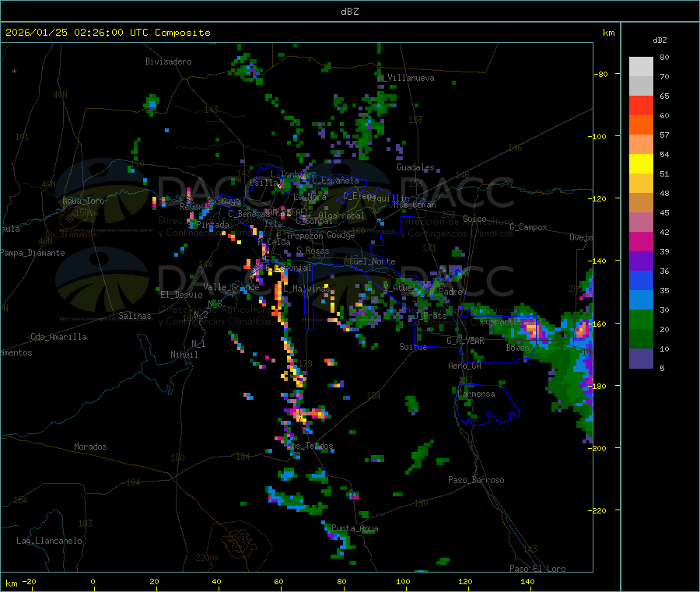Click the Salinas place label
Viewport: 700px width, 592px height.
pos(135,316)
